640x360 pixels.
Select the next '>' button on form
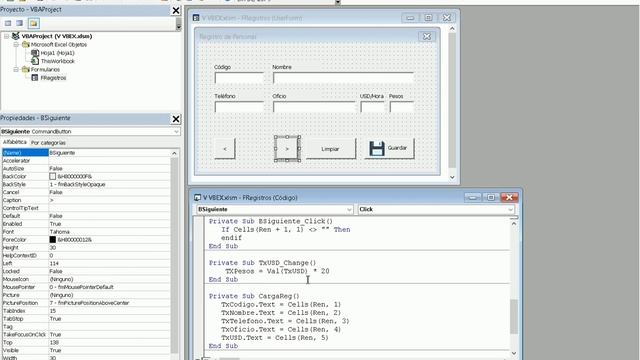pyautogui.click(x=287, y=149)
